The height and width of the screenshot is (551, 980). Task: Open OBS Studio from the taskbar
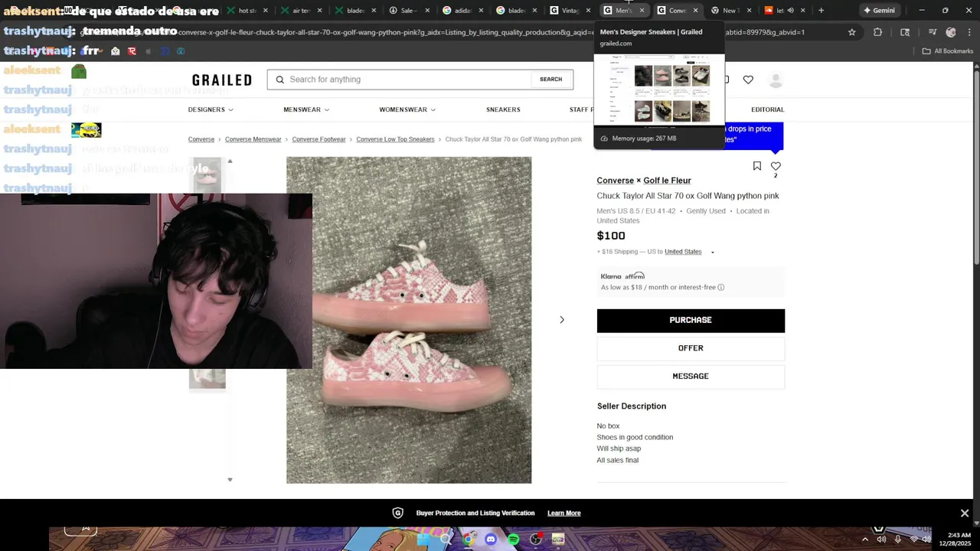click(536, 540)
